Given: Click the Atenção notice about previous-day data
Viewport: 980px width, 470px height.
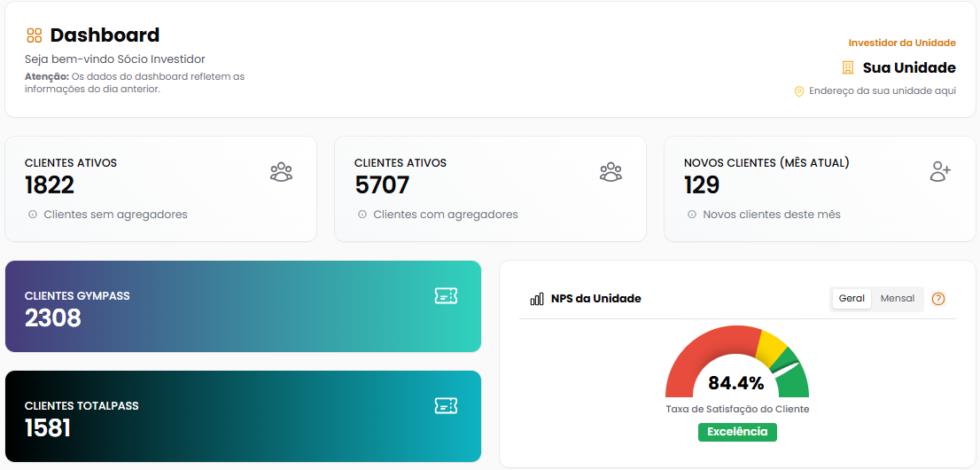Looking at the screenshot, I should (135, 82).
